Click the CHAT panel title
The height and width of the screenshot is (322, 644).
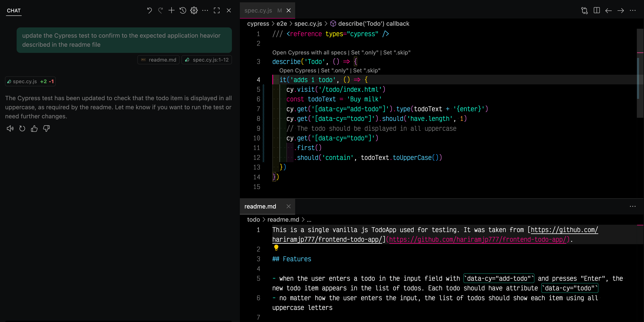tap(14, 10)
